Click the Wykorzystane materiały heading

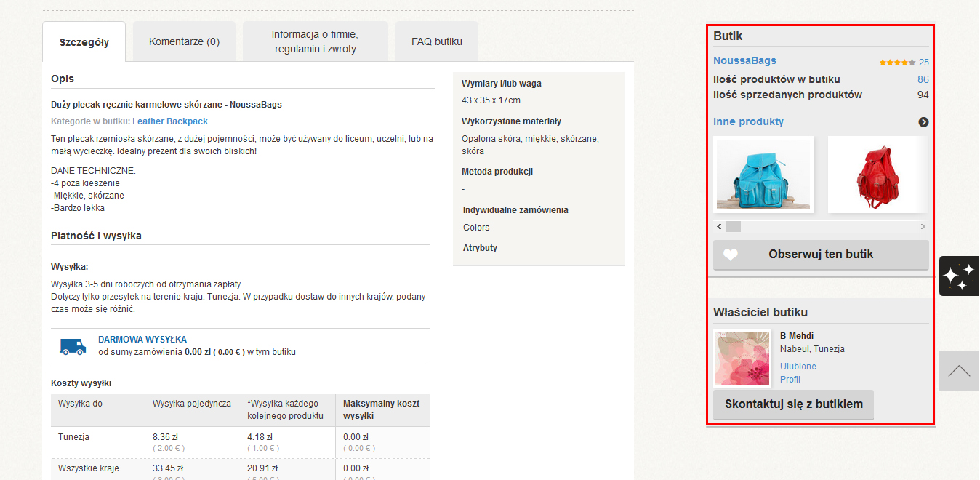point(512,121)
